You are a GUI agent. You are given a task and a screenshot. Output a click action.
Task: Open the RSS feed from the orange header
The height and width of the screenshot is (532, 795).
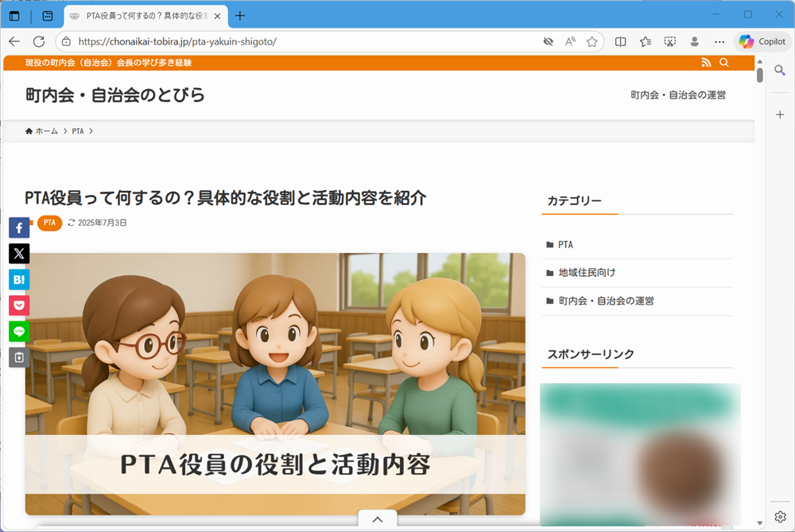click(706, 62)
